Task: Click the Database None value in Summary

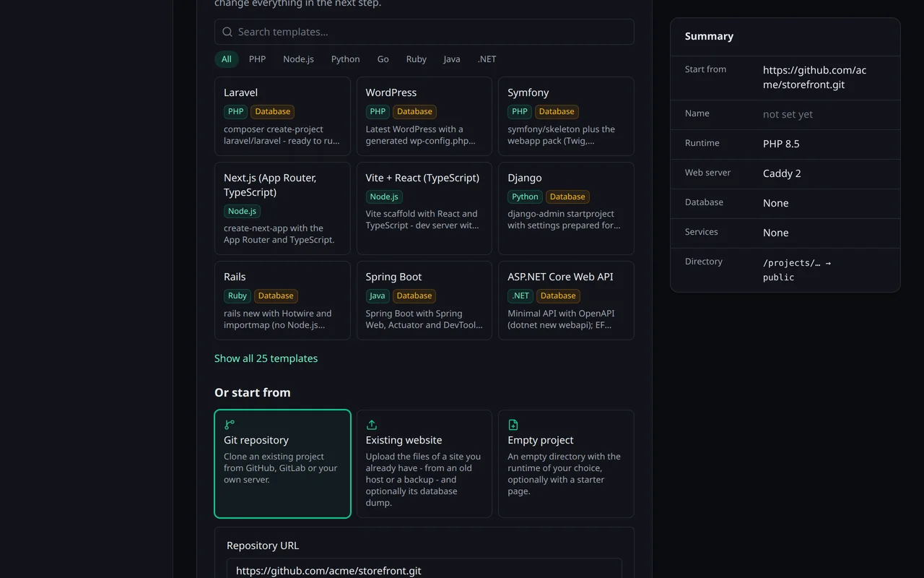Action: [x=775, y=203]
